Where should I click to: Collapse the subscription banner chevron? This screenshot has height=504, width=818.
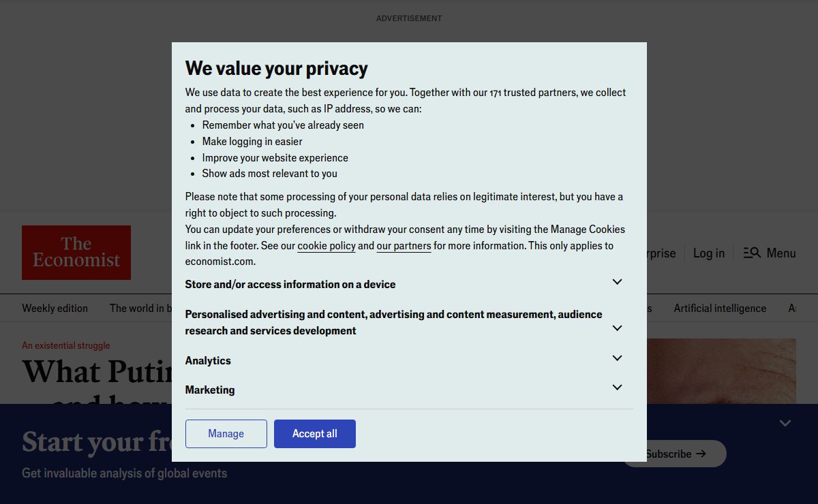point(785,423)
